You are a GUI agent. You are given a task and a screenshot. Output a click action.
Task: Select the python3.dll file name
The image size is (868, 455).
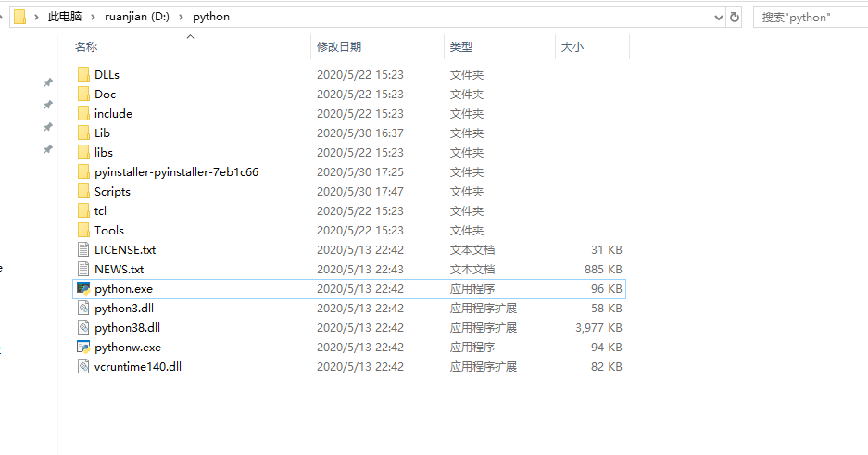(124, 309)
